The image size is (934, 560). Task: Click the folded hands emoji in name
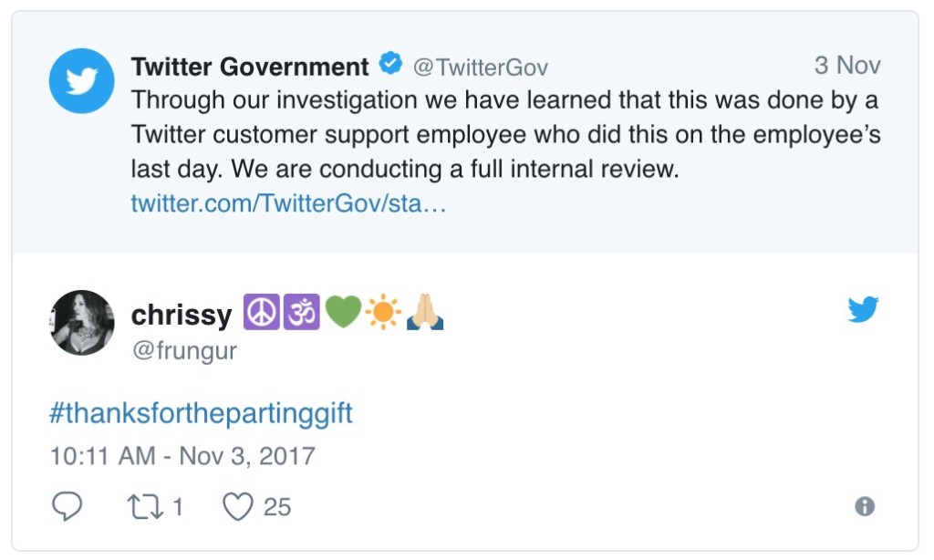(424, 313)
